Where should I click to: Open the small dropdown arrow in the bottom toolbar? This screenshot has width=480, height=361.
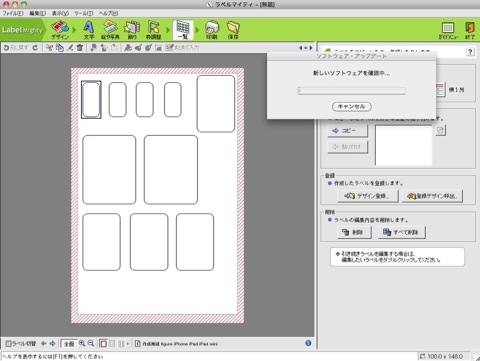(x=128, y=344)
